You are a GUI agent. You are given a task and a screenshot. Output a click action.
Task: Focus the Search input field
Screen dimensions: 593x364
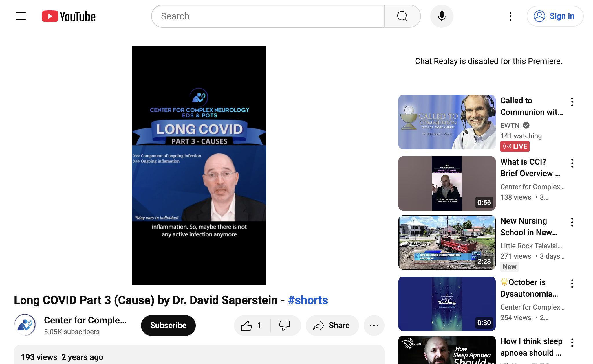[x=268, y=16]
